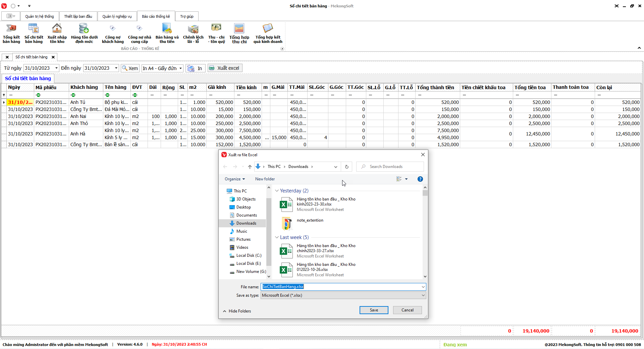Cancel the Excel export dialog
This screenshot has width=644, height=349.
click(407, 310)
